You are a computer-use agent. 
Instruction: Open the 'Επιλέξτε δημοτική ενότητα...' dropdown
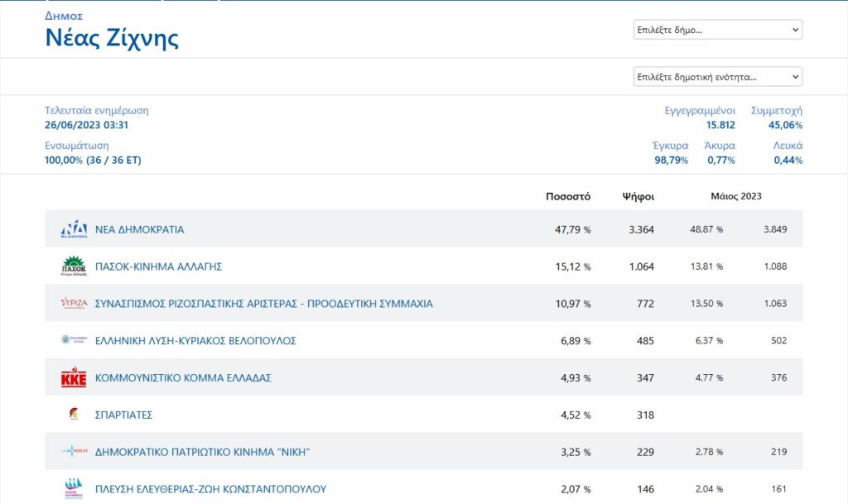(x=717, y=77)
